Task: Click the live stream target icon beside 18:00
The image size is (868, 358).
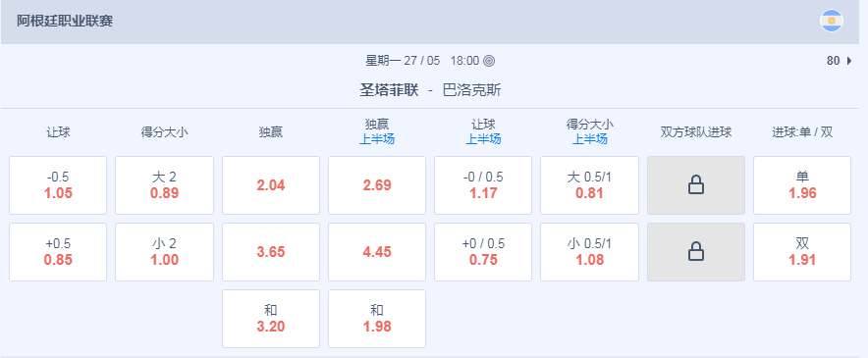Action: click(x=488, y=61)
